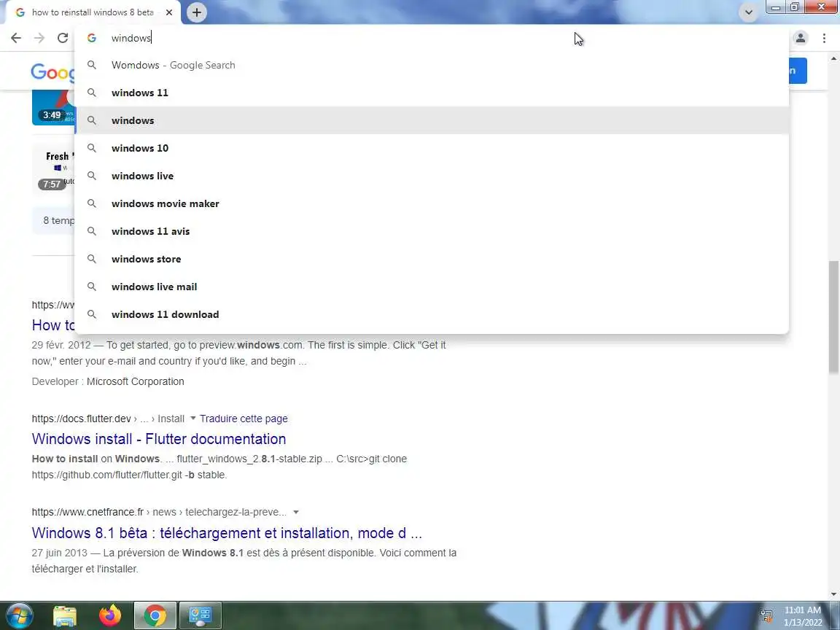This screenshot has width=840, height=630.
Task: Click search icon beside 'windows live mail'
Action: tap(92, 287)
